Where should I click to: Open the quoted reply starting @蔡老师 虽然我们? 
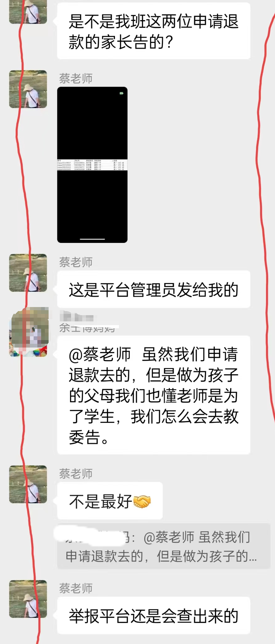[164, 547]
